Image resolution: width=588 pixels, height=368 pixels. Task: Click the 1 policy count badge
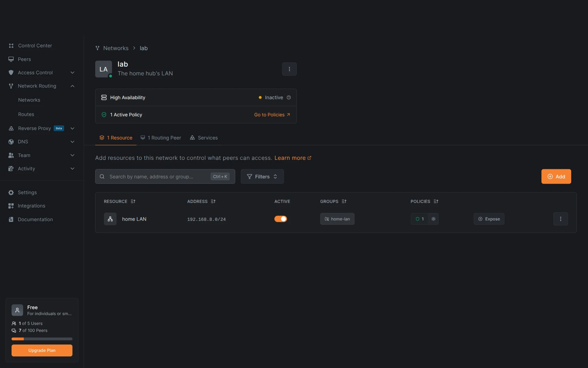click(420, 219)
